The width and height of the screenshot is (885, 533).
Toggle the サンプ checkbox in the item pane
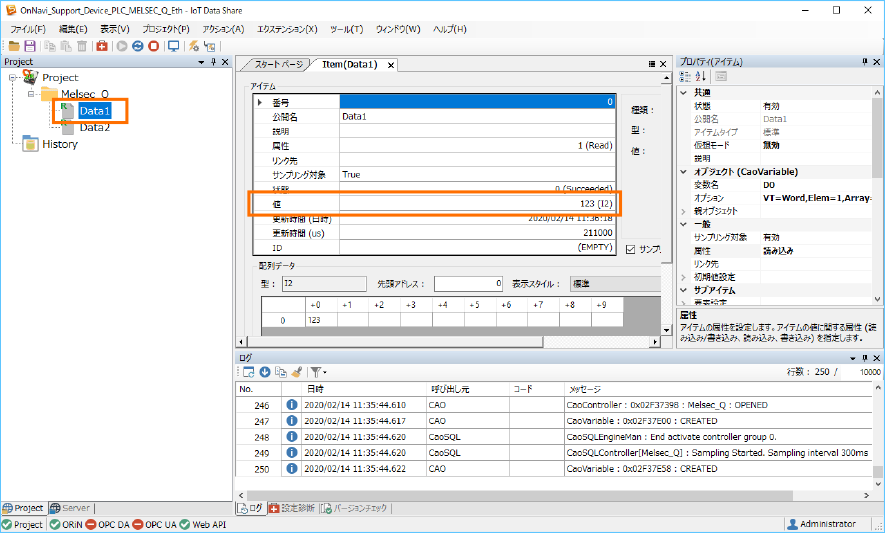tap(630, 250)
